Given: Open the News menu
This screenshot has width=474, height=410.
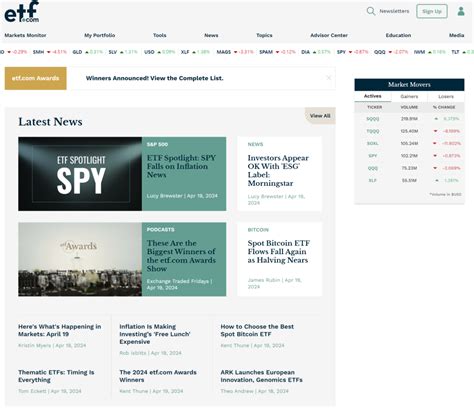Looking at the screenshot, I should coord(211,35).
